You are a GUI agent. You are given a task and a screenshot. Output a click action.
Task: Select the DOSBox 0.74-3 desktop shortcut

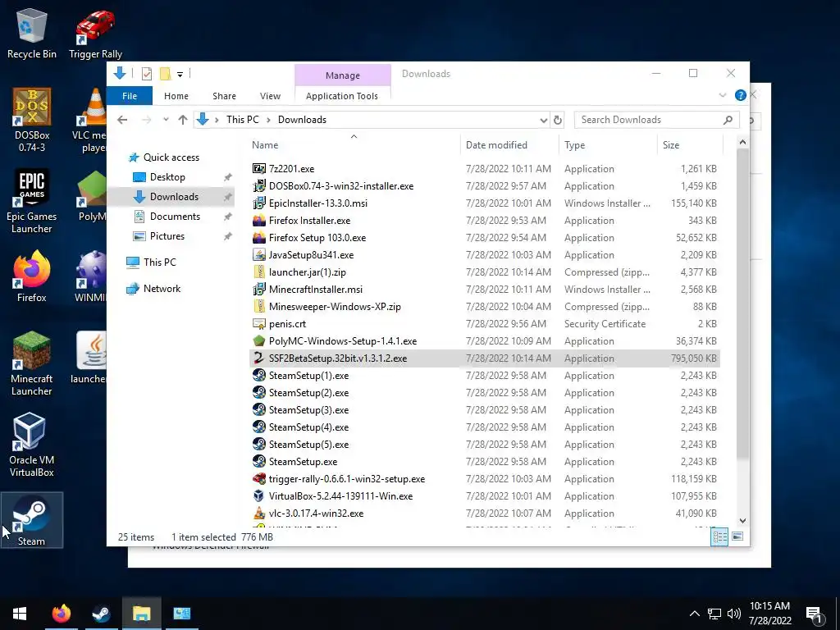(x=32, y=119)
